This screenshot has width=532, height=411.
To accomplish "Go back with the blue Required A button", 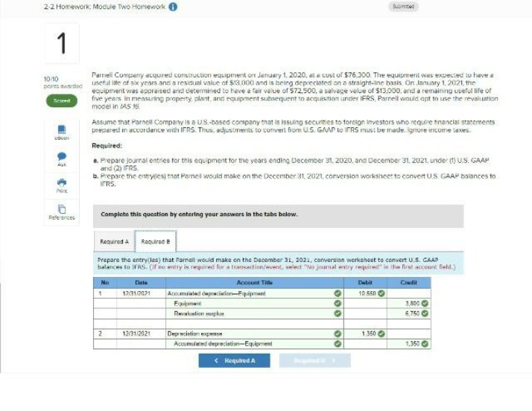I will [x=235, y=360].
